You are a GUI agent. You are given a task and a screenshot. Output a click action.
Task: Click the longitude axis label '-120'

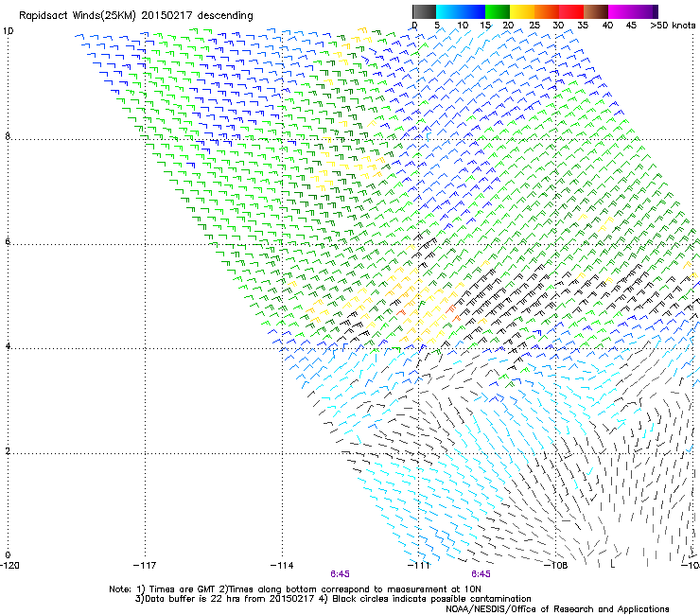coord(9,566)
